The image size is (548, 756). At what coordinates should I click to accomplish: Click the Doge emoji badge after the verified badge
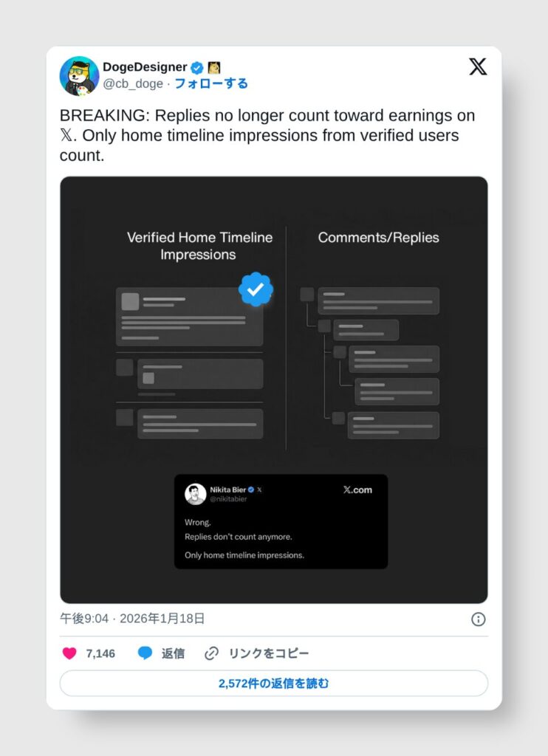[x=213, y=68]
